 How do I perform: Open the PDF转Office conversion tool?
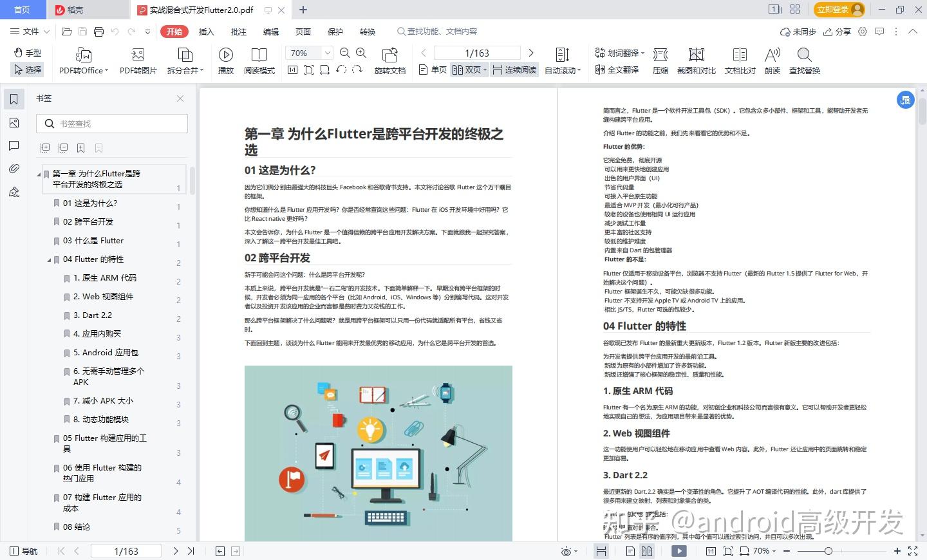pyautogui.click(x=82, y=61)
